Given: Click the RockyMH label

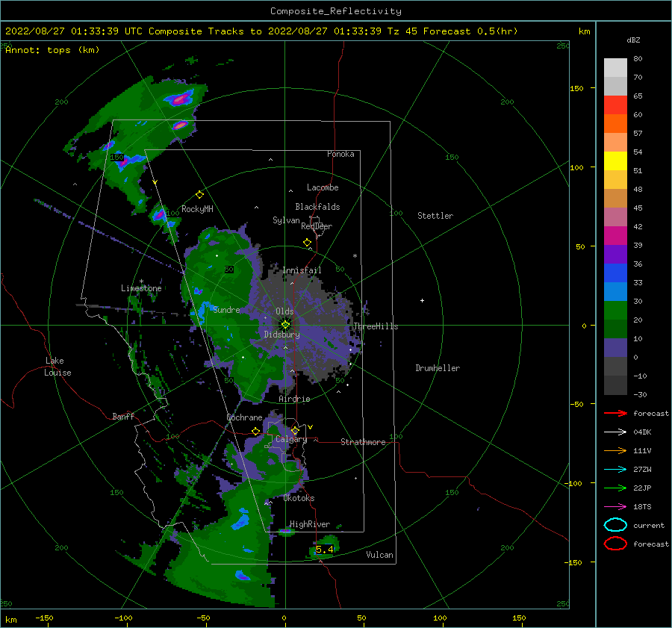Looking at the screenshot, I should (x=197, y=209).
